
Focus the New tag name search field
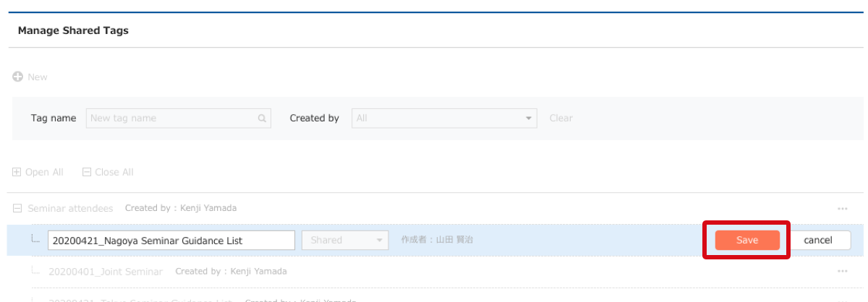coord(178,118)
